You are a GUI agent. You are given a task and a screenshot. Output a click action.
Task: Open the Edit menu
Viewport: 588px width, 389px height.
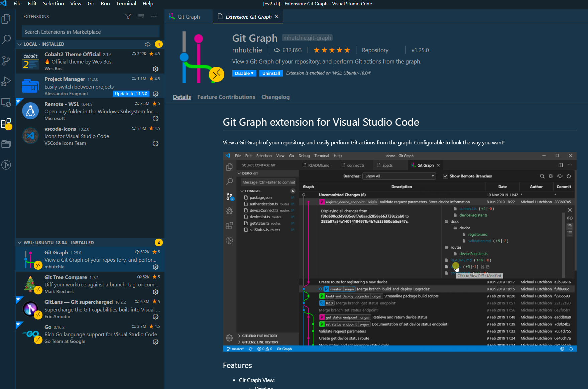(x=32, y=3)
